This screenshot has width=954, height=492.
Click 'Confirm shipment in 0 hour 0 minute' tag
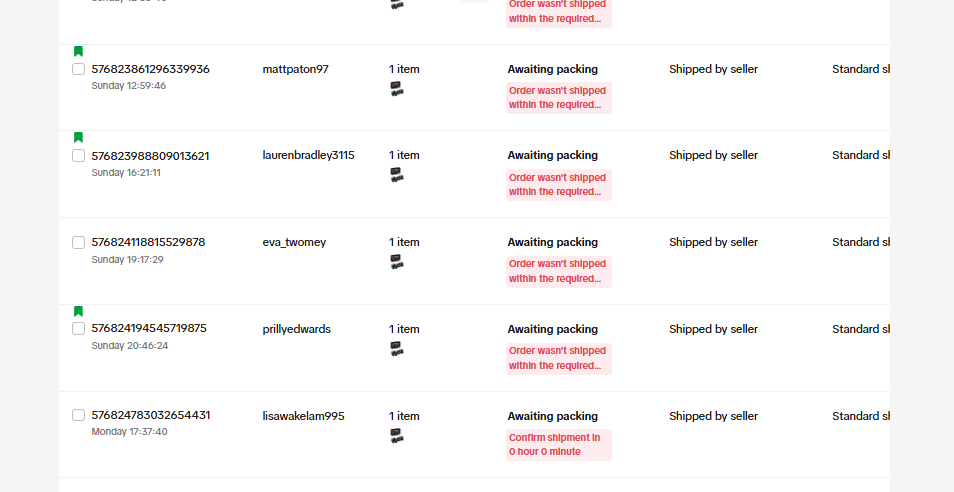[559, 445]
